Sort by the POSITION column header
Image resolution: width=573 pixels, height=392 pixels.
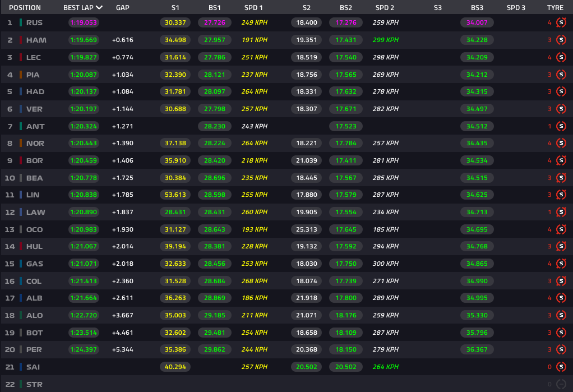[25, 8]
